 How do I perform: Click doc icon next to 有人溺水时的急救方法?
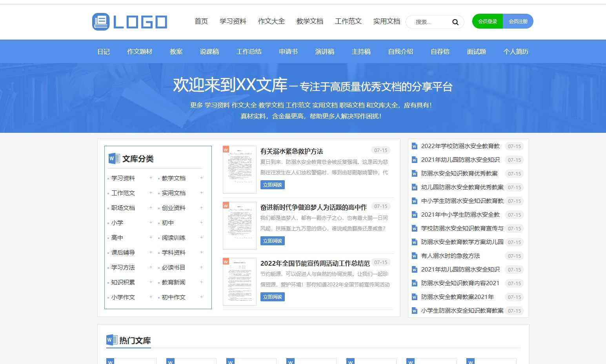pos(414,256)
